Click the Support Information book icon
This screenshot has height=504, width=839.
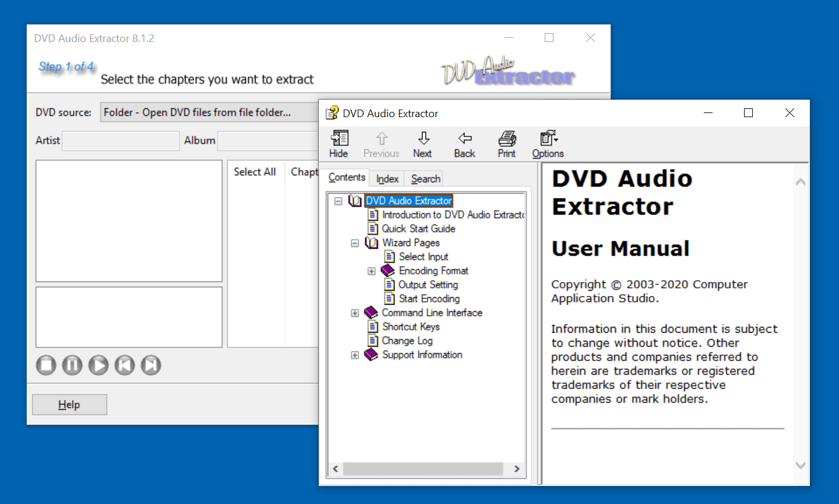371,354
